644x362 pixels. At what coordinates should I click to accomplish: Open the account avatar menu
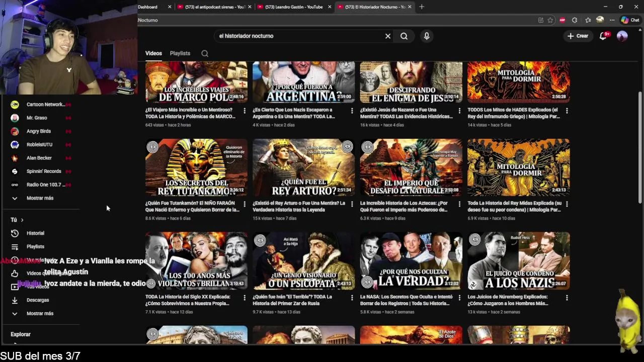[x=622, y=36]
